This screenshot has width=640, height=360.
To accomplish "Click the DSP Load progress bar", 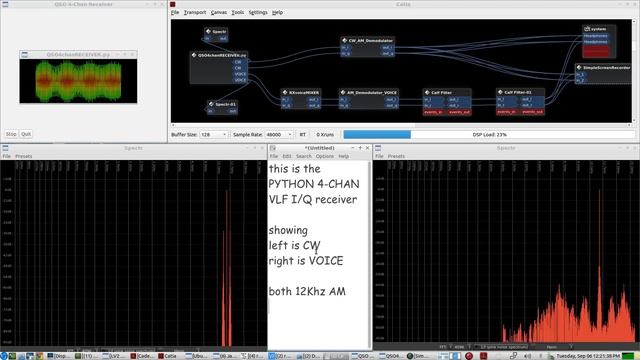I will (489, 134).
